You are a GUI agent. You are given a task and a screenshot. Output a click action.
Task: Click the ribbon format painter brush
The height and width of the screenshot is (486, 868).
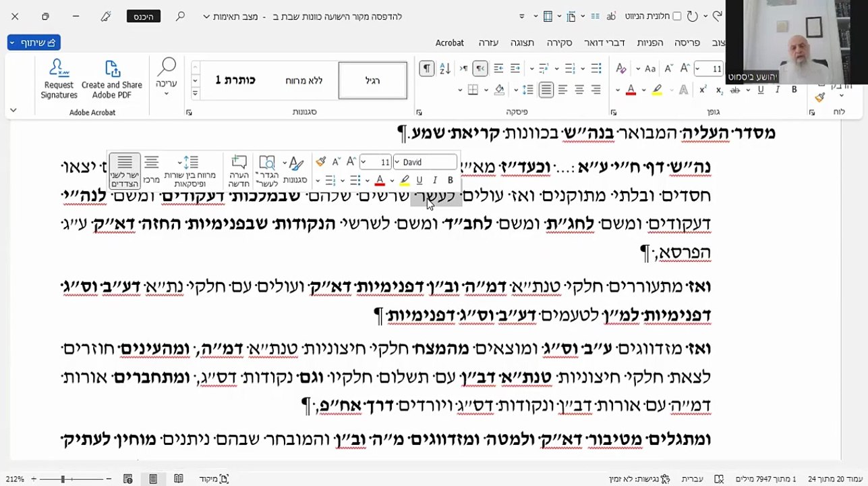tap(819, 98)
